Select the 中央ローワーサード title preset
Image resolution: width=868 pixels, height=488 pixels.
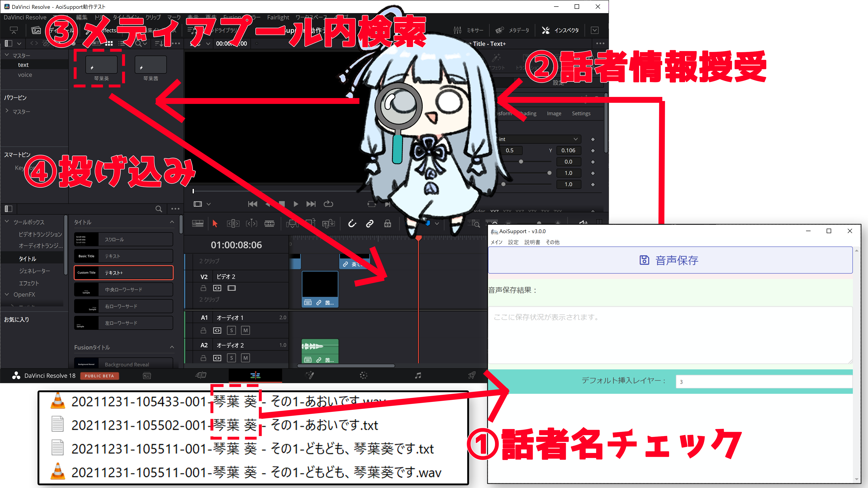pyautogui.click(x=123, y=289)
